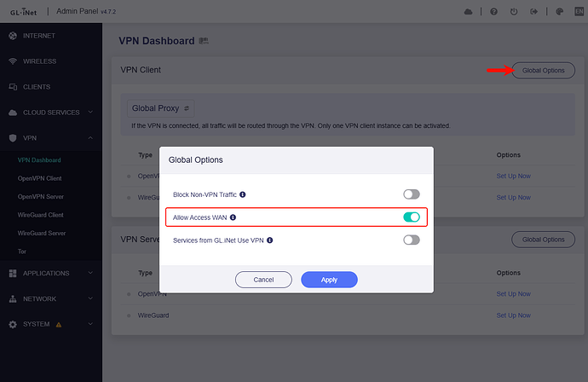Expand the Network sidebar section

click(51, 299)
